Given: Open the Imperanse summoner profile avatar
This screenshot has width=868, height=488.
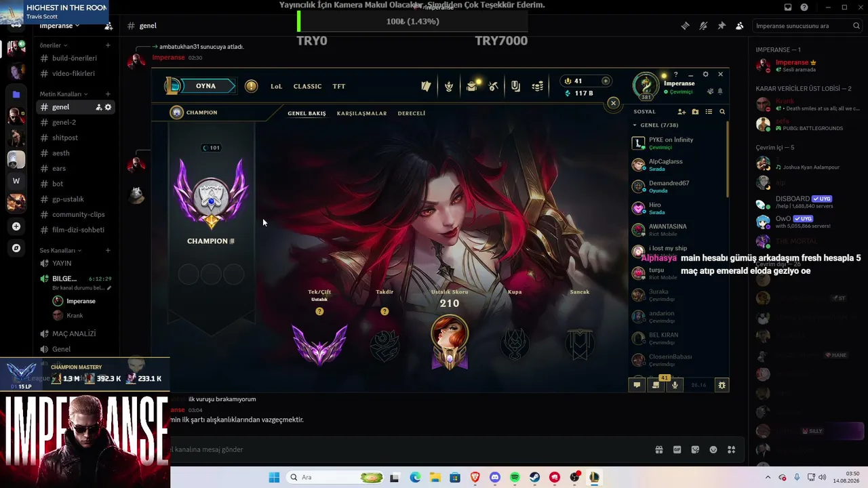Looking at the screenshot, I should click(x=646, y=85).
